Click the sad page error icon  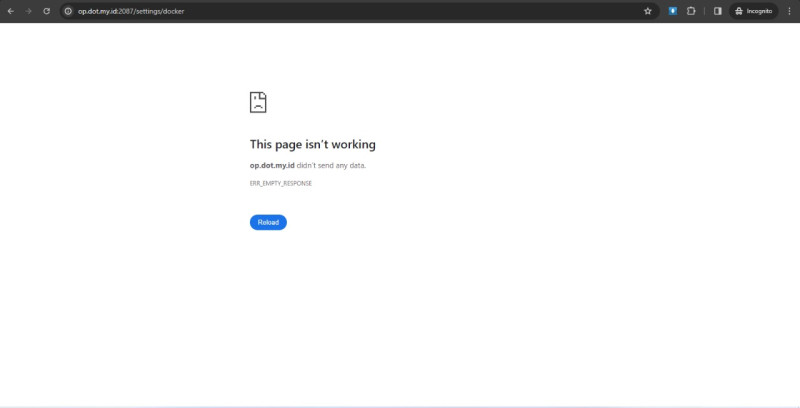258,102
